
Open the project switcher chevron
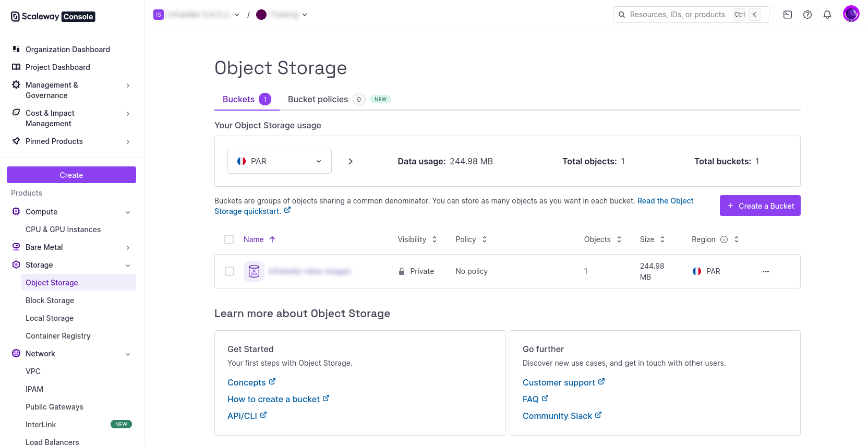pyautogui.click(x=305, y=15)
